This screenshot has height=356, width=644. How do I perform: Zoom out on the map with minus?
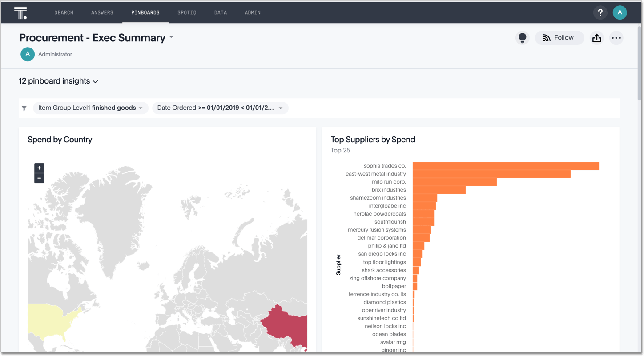(x=39, y=178)
